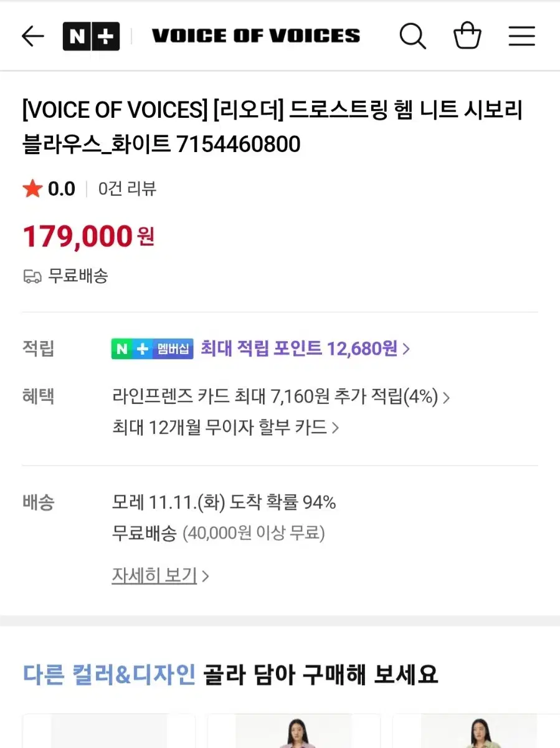Expand 최대 12개월 무이자 할부 카드 info
Viewport: 560px width, 748px height.
225,428
